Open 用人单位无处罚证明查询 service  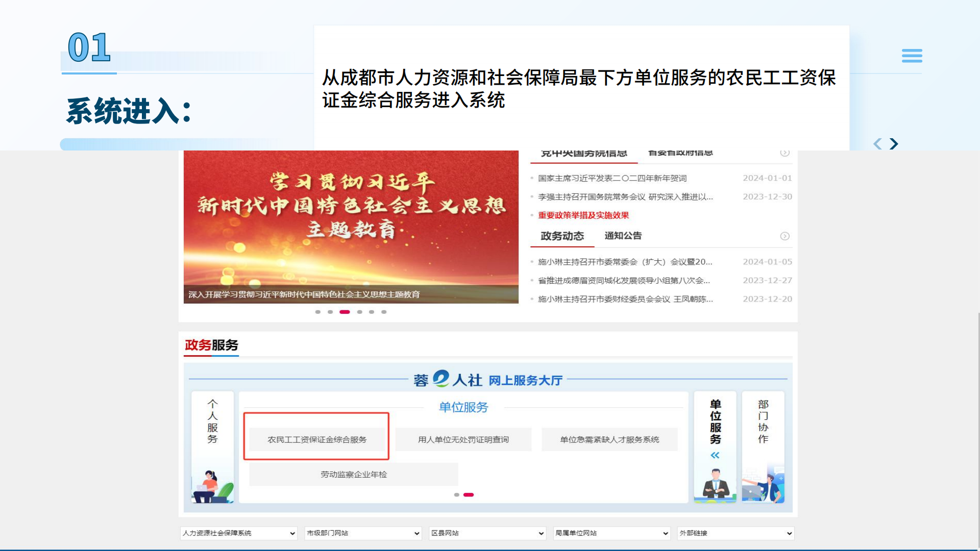[x=463, y=439]
